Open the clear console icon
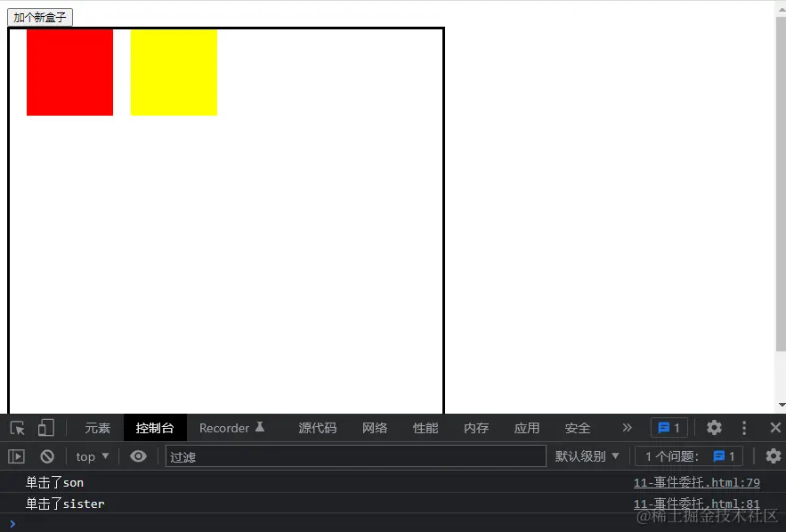The width and height of the screenshot is (786, 532). pyautogui.click(x=46, y=455)
